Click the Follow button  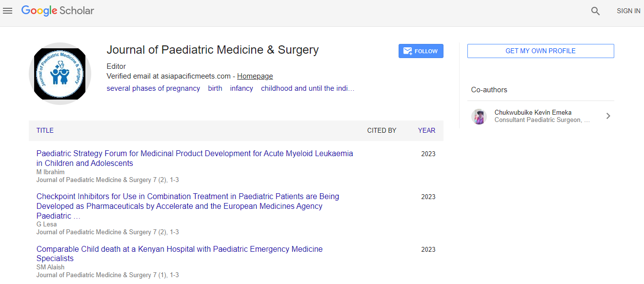[421, 51]
